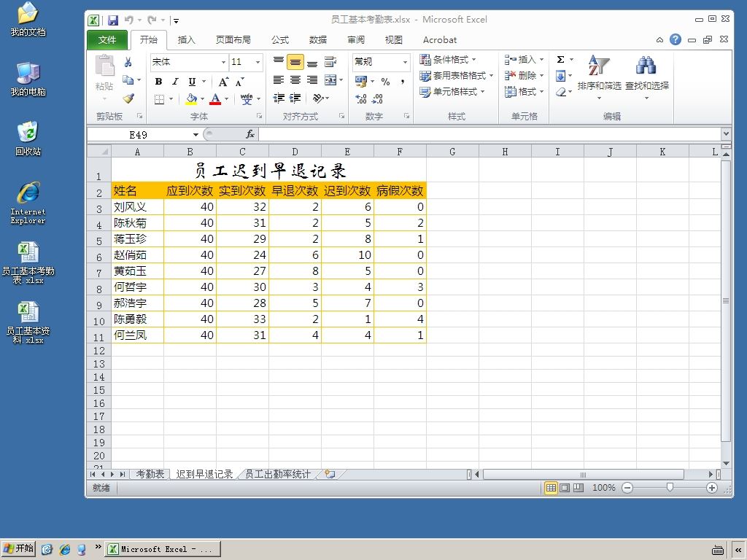Click the 插入 Insert cells button

point(524,60)
